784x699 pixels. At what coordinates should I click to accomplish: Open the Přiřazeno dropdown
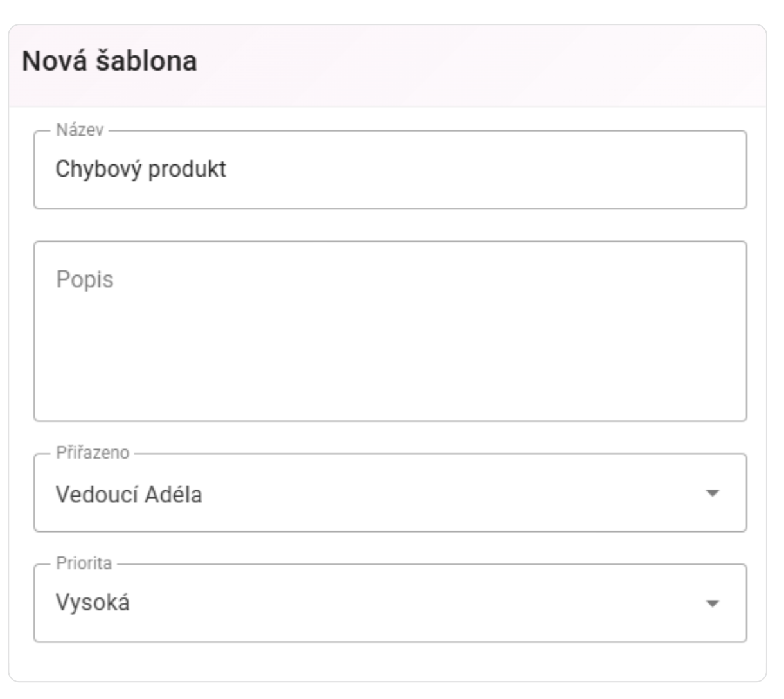pyautogui.click(x=390, y=493)
